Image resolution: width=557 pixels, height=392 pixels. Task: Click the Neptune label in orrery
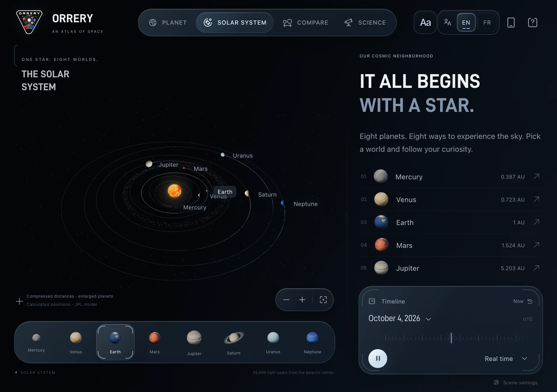pyautogui.click(x=306, y=204)
